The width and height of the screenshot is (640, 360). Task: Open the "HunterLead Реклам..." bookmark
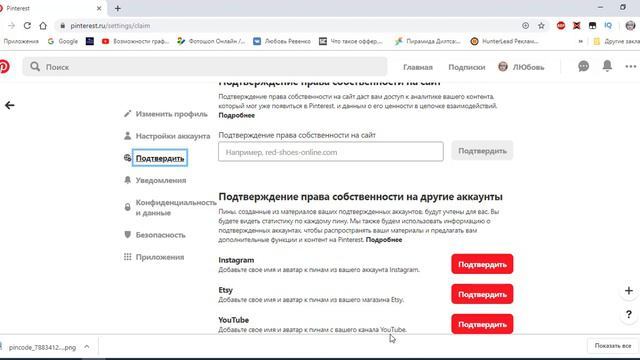pyautogui.click(x=504, y=41)
